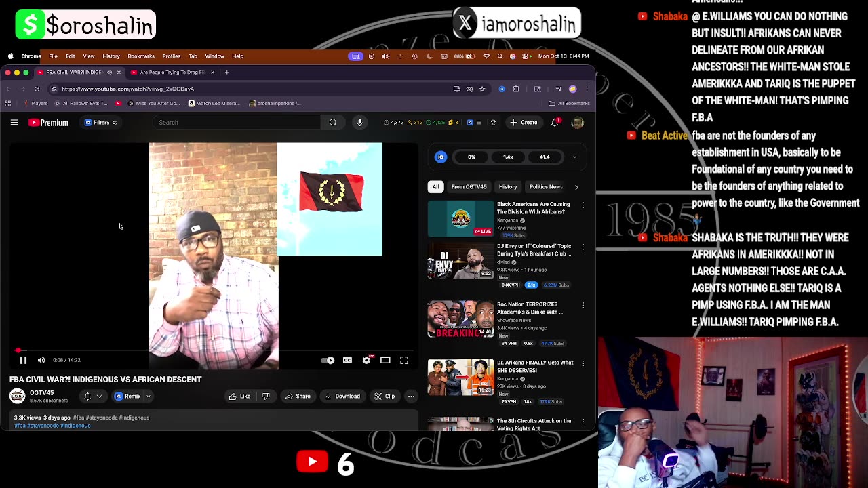Open the Create button
The width and height of the screenshot is (868, 488).
point(524,123)
